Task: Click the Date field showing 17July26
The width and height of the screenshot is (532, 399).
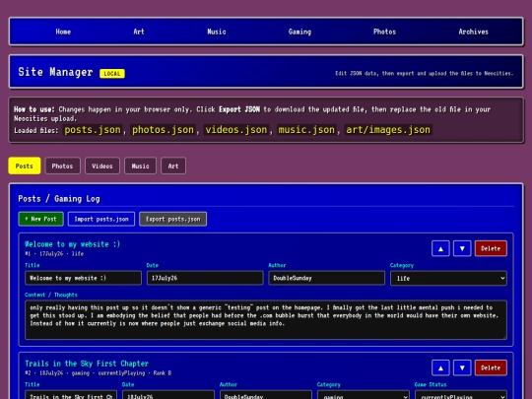Action: [205, 278]
